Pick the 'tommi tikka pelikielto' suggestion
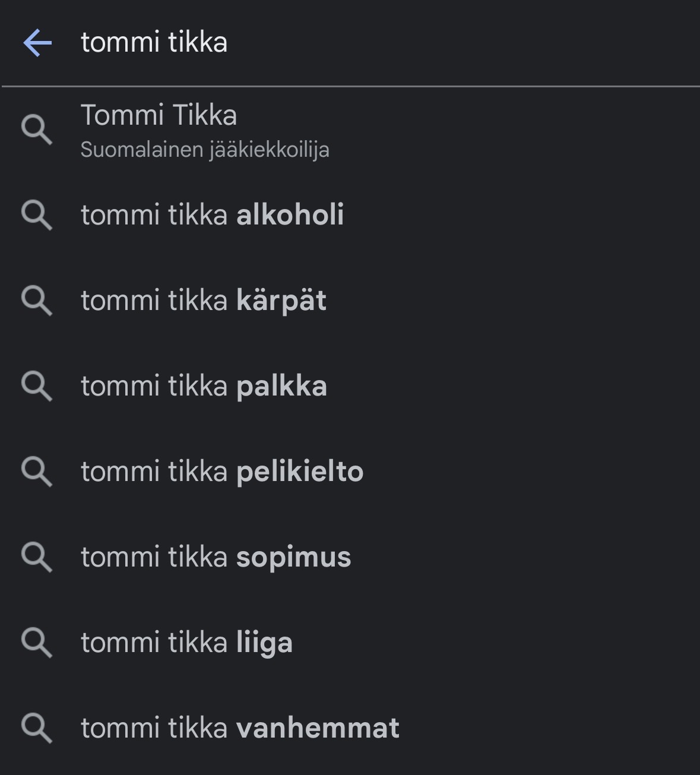This screenshot has height=775, width=700. [222, 472]
